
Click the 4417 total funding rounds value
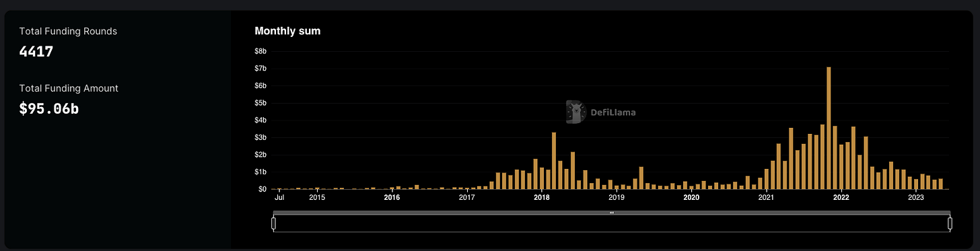[x=36, y=51]
